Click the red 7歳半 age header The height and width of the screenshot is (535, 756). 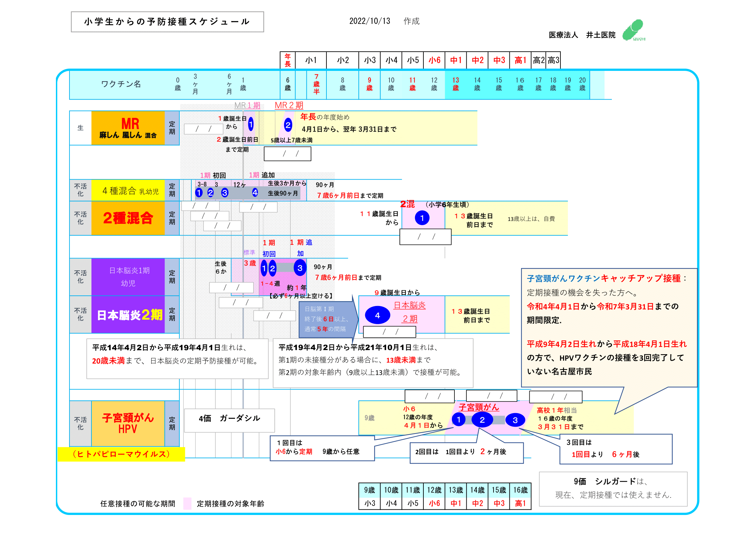pos(316,84)
